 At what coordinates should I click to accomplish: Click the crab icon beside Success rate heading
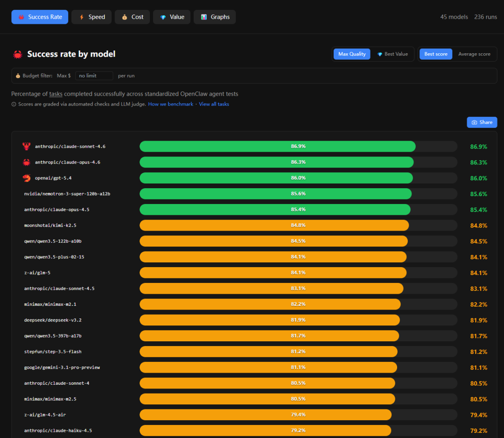click(x=18, y=54)
